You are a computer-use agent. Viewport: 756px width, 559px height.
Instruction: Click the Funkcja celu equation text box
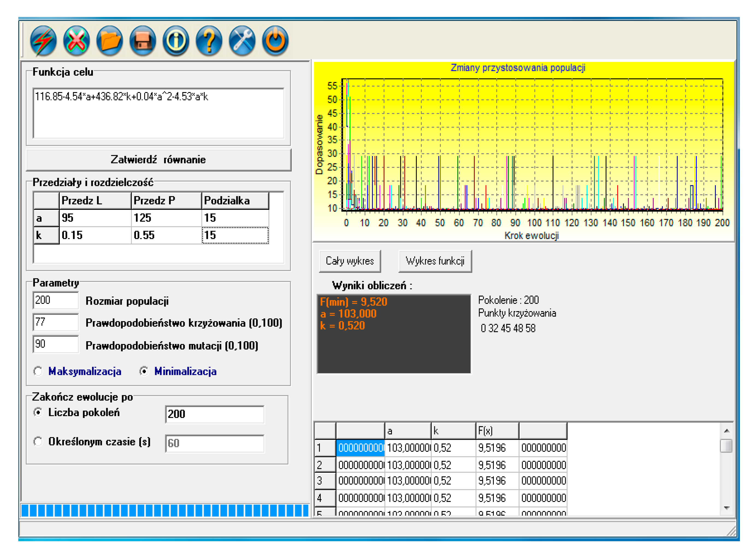coord(158,113)
